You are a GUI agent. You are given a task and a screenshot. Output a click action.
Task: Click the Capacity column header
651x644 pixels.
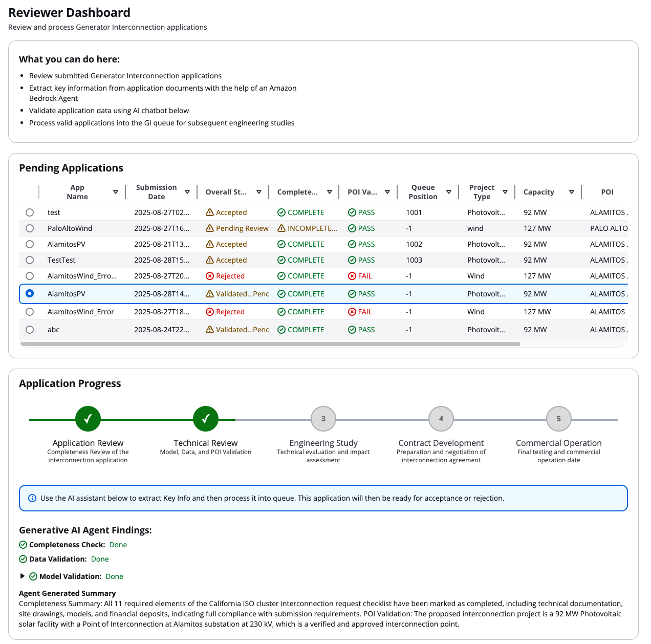(538, 192)
